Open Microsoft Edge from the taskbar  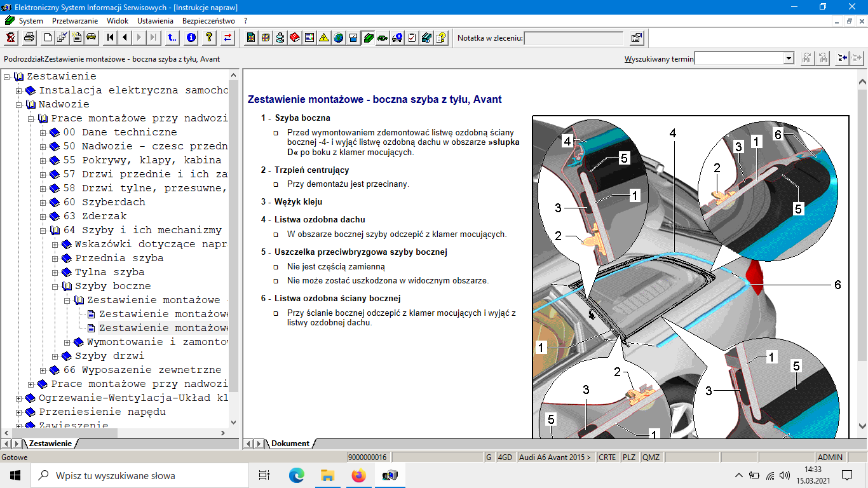(x=297, y=475)
